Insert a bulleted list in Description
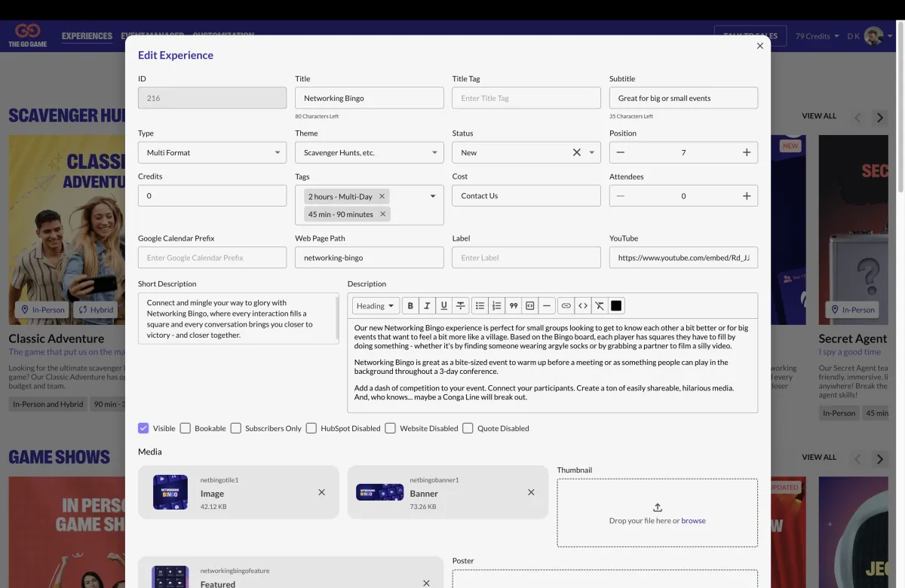Image resolution: width=905 pixels, height=588 pixels. [x=480, y=306]
